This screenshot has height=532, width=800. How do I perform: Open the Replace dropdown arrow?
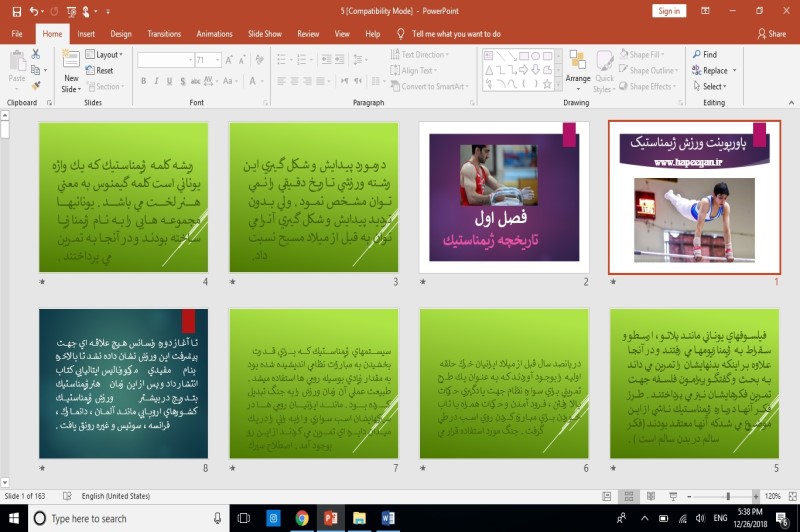734,71
